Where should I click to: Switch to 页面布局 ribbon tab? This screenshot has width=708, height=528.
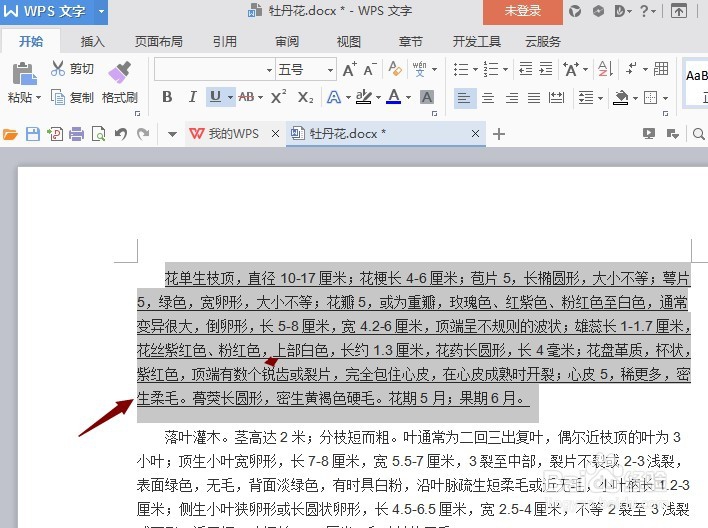tap(159, 42)
